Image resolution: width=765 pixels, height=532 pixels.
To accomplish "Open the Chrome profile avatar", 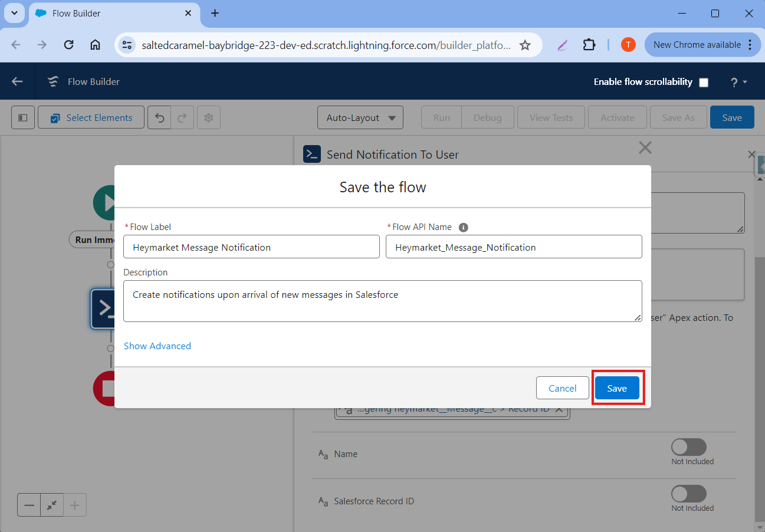I will (628, 45).
